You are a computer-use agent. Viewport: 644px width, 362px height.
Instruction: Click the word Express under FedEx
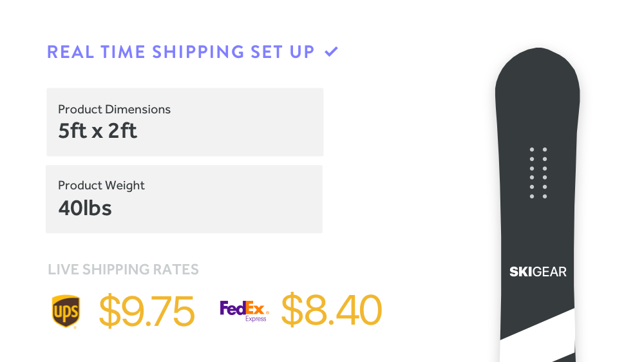[256, 319]
